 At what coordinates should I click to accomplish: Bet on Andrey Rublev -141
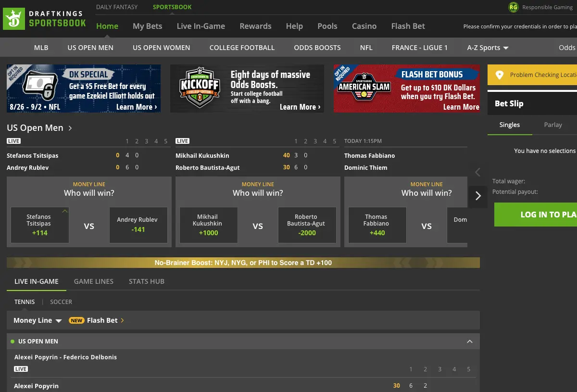pyautogui.click(x=138, y=225)
